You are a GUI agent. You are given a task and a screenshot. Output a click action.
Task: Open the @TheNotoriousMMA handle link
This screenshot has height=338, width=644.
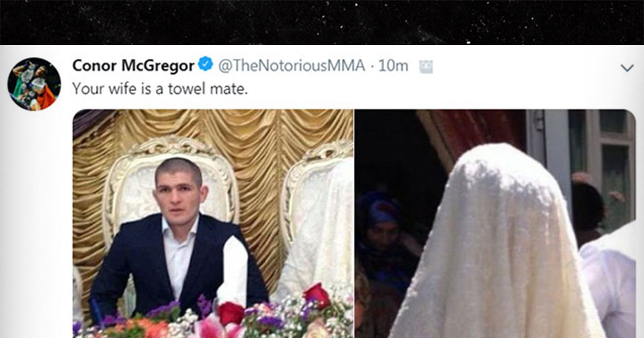click(x=291, y=65)
